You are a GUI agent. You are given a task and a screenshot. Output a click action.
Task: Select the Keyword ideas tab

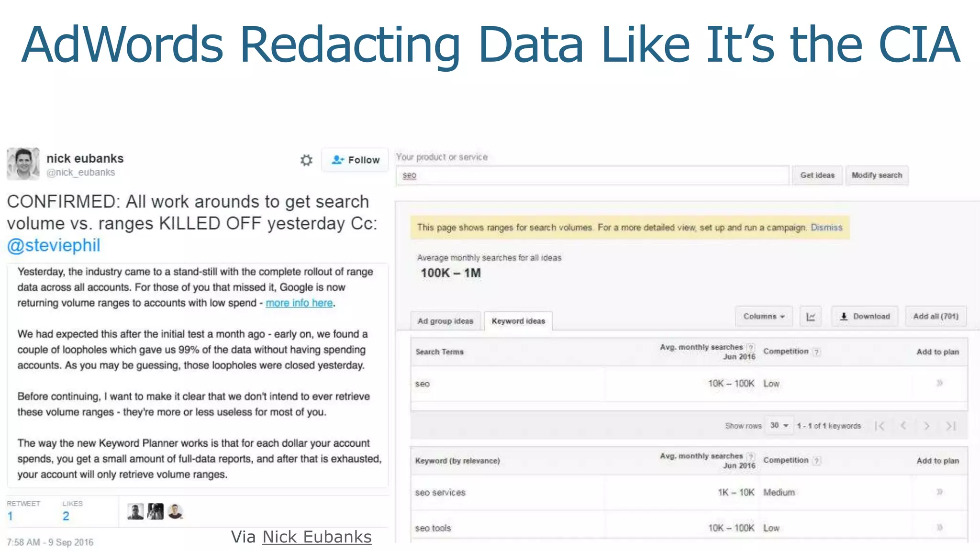(x=518, y=321)
